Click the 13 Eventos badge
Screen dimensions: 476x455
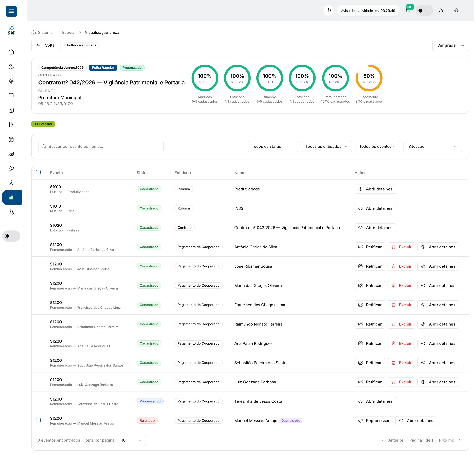43,124
